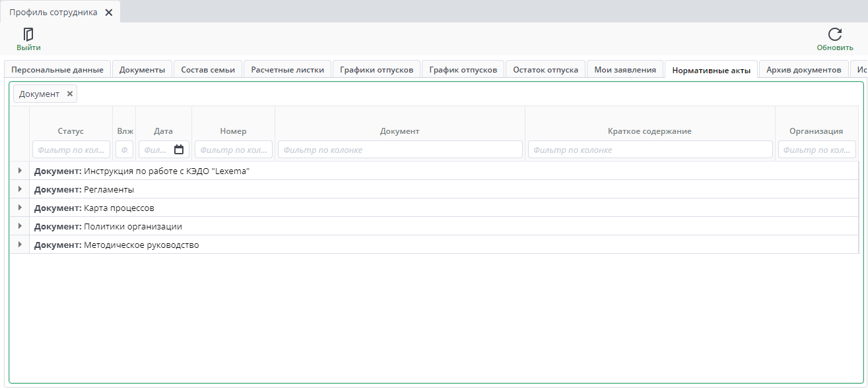
Task: Open the Расчетные листки tab
Action: pyautogui.click(x=287, y=70)
